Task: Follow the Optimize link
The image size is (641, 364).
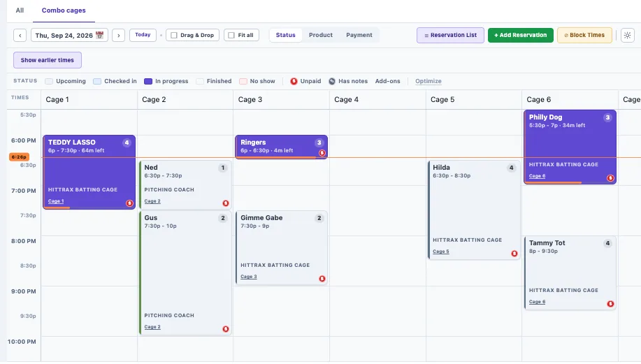Action: coord(428,81)
